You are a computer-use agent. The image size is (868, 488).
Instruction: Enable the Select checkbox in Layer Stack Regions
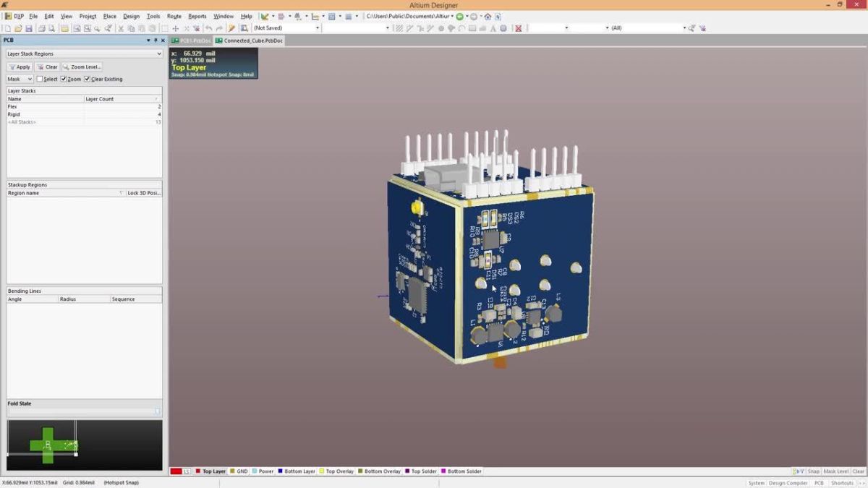coord(41,79)
